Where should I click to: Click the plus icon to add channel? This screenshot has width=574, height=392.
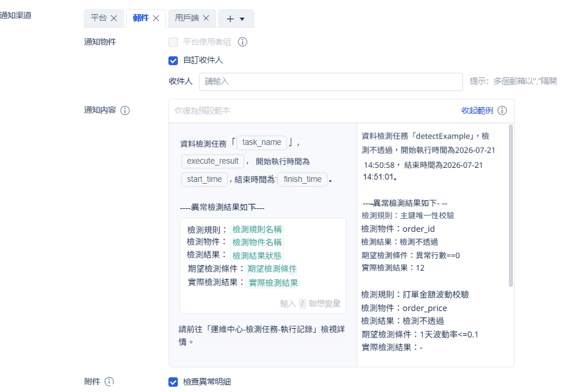[230, 19]
